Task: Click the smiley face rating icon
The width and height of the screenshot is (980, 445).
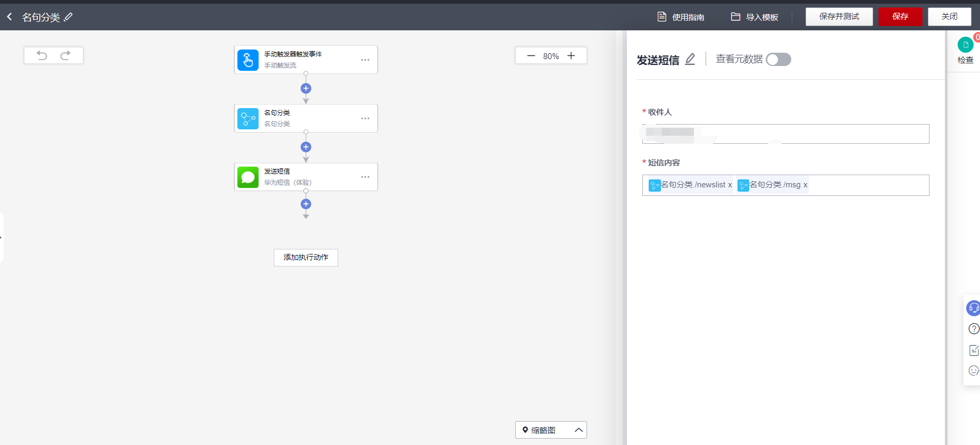Action: tap(974, 370)
